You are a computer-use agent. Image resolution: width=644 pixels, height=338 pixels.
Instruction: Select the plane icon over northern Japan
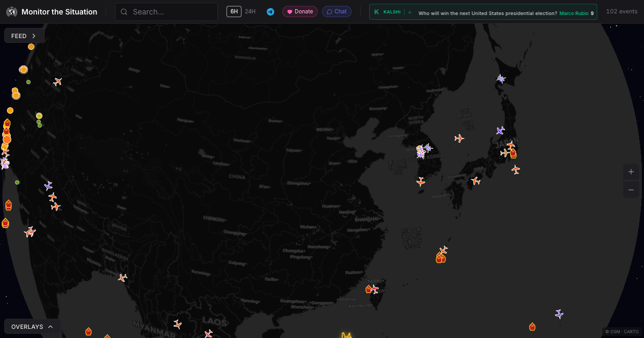(500, 78)
